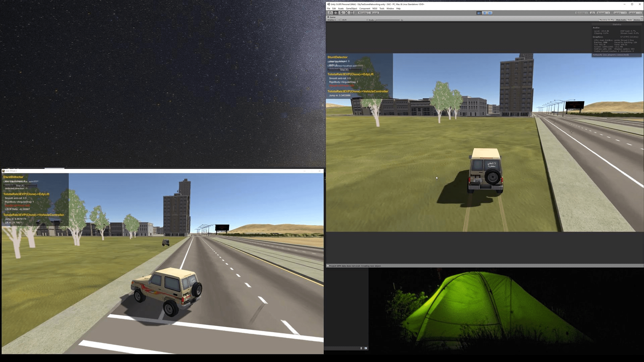Select the Rect transform tool
The image size is (644, 362).
[x=352, y=13]
